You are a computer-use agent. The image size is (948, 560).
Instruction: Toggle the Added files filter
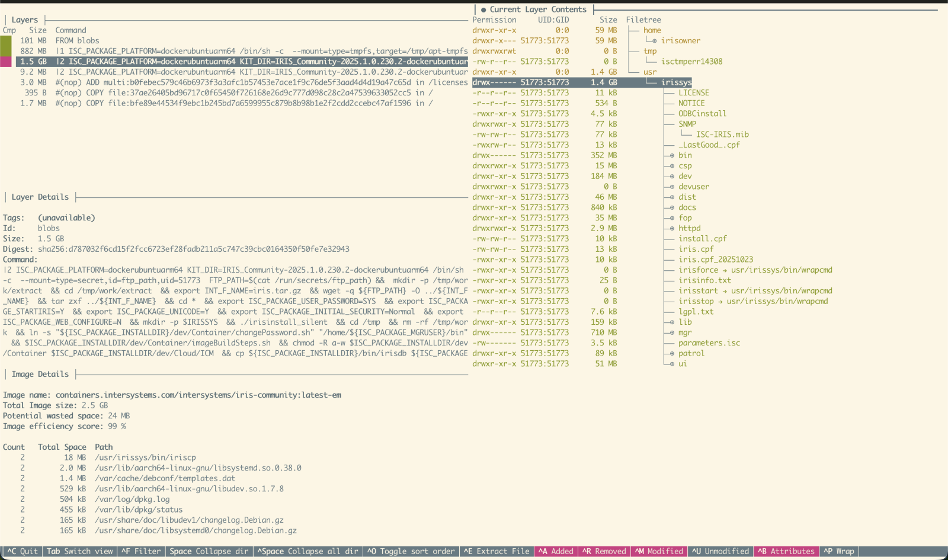pyautogui.click(x=556, y=551)
